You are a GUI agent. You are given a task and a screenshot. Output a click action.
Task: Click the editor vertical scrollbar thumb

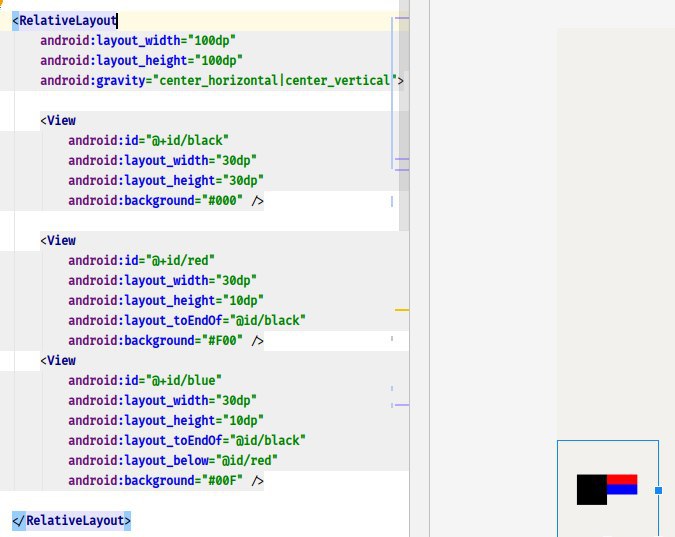[x=404, y=114]
